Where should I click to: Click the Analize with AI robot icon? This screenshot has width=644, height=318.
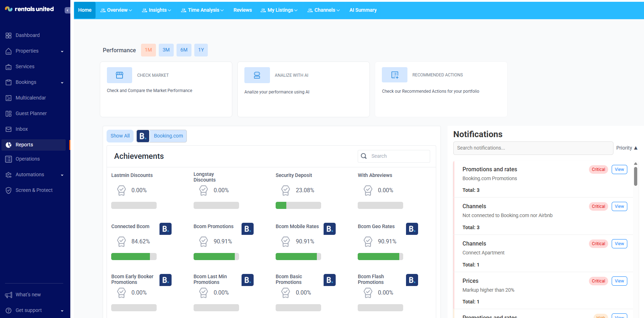257,75
